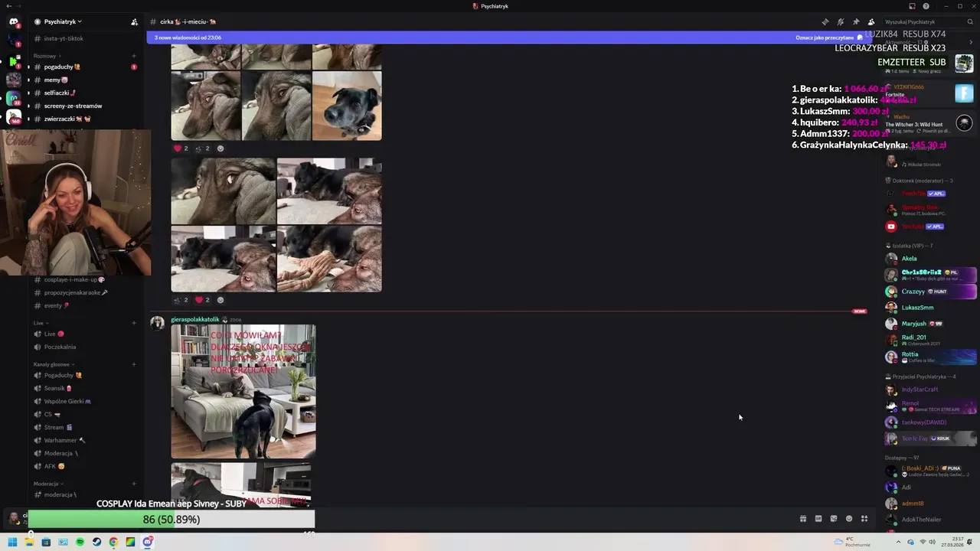Viewport: 980px width, 551px height.
Task: Show pinned messages via the pin icon
Action: (856, 22)
